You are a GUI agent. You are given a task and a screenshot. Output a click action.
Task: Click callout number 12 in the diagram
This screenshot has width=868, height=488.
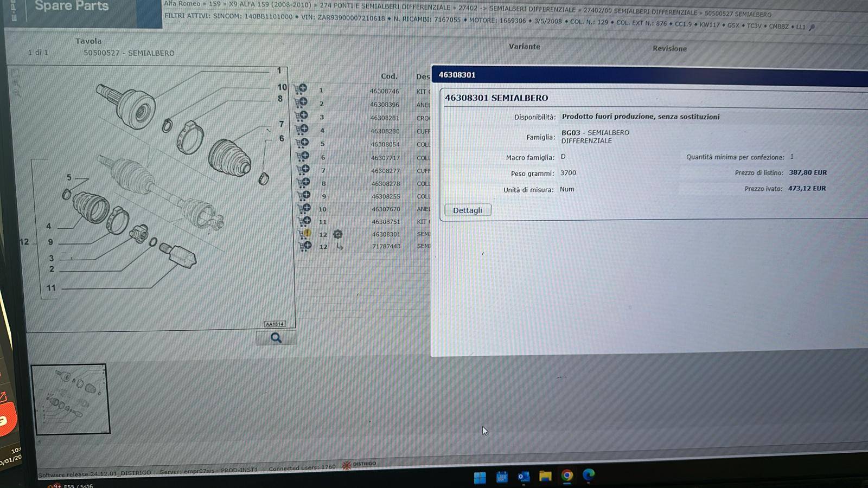click(24, 242)
